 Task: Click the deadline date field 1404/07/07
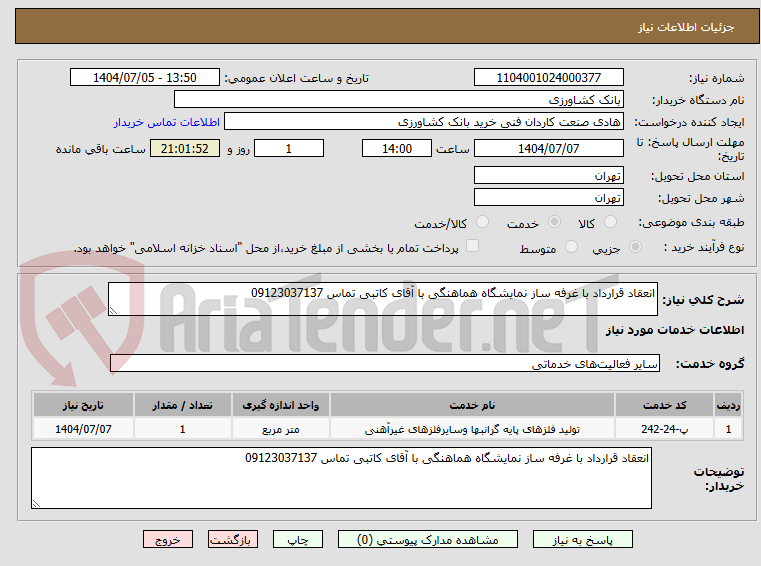(x=548, y=149)
